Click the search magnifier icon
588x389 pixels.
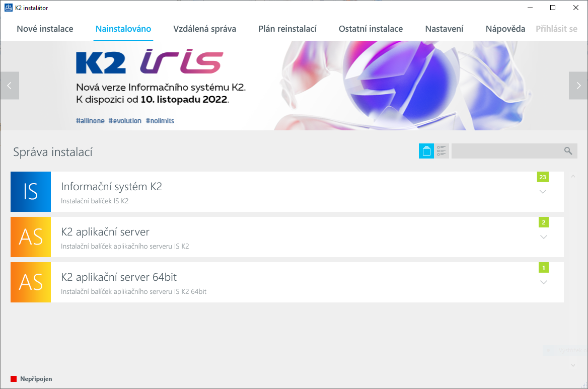click(x=568, y=151)
